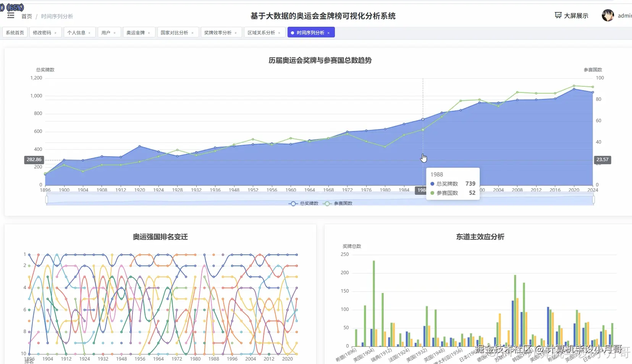
Task: Click the tallest green bar for 美国(1904)
Action: [x=374, y=304]
